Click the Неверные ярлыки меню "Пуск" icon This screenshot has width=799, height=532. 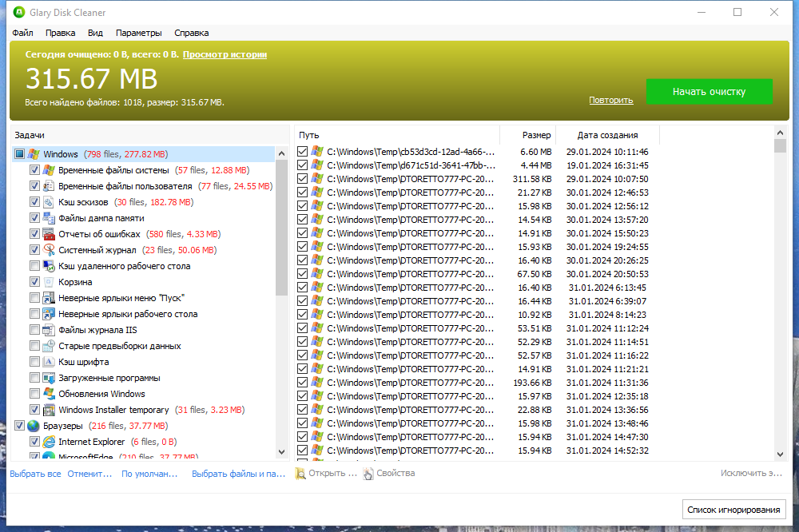[x=49, y=298]
